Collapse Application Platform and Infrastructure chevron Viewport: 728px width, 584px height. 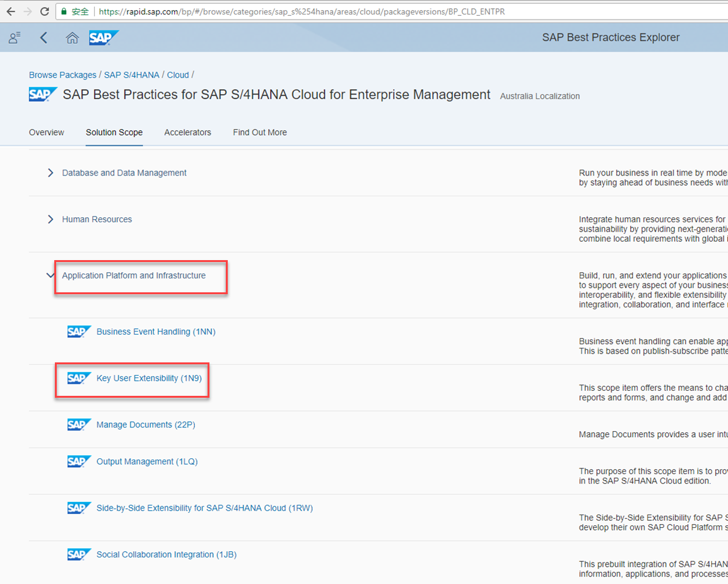[x=50, y=275]
